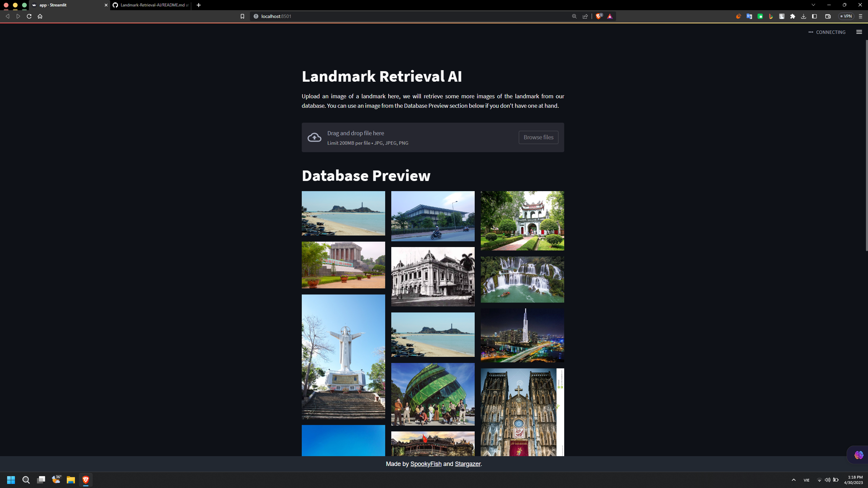
Task: Select the gothic cathedral thumbnail
Action: tap(522, 412)
